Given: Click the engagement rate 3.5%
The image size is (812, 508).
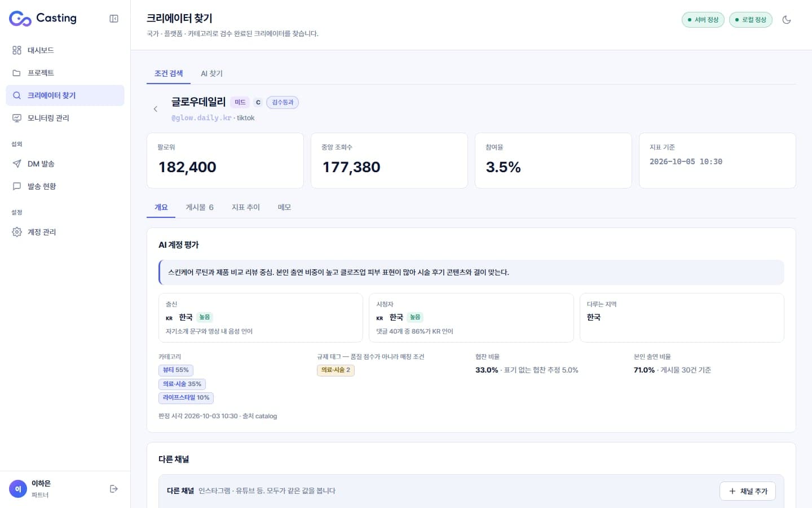Looking at the screenshot, I should [x=503, y=167].
